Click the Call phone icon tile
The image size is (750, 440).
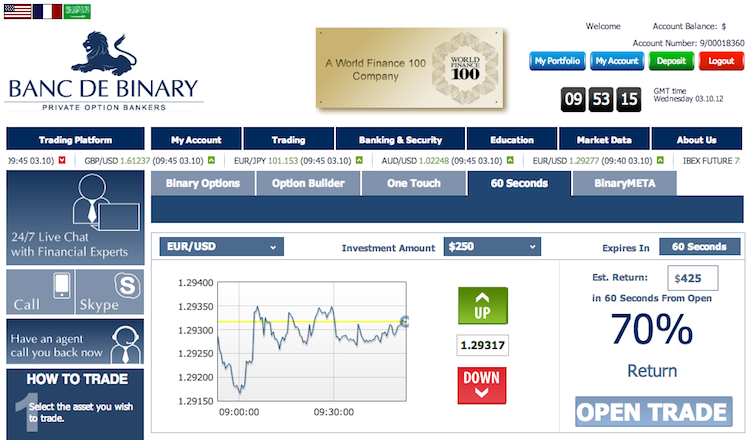pos(41,292)
